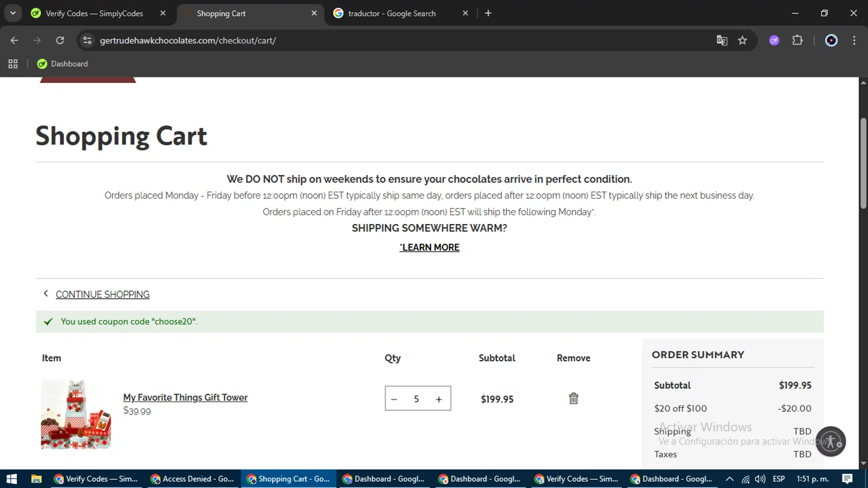This screenshot has width=868, height=488.
Task: Translate this page icon
Action: (x=722, y=41)
